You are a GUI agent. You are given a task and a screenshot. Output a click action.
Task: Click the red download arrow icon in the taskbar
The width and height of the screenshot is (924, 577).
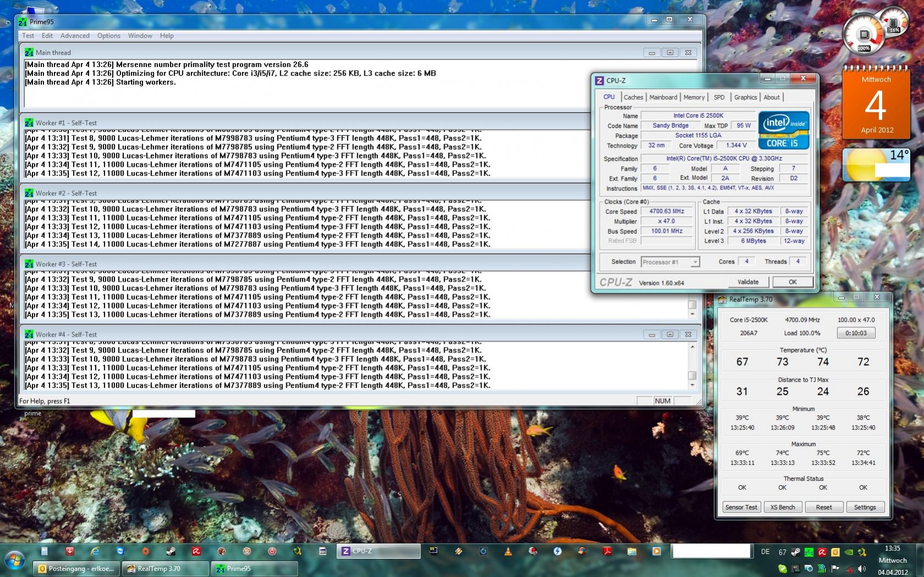tap(70, 551)
